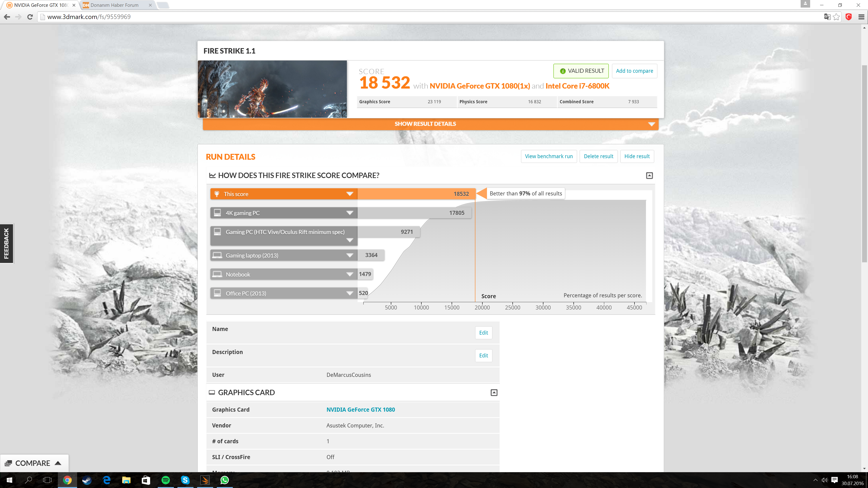This screenshot has width=868, height=488.
Task: Open the FEEDBACK side tab
Action: (6, 244)
